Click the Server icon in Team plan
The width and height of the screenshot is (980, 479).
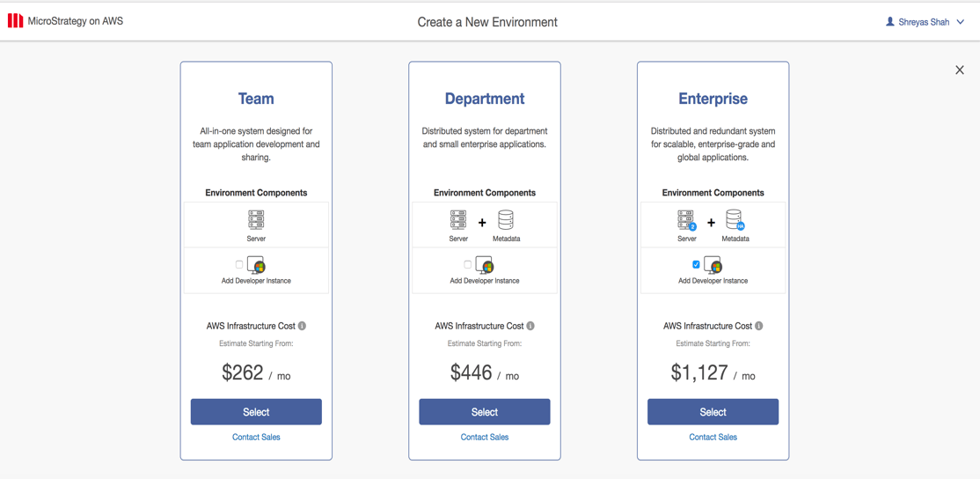tap(256, 219)
